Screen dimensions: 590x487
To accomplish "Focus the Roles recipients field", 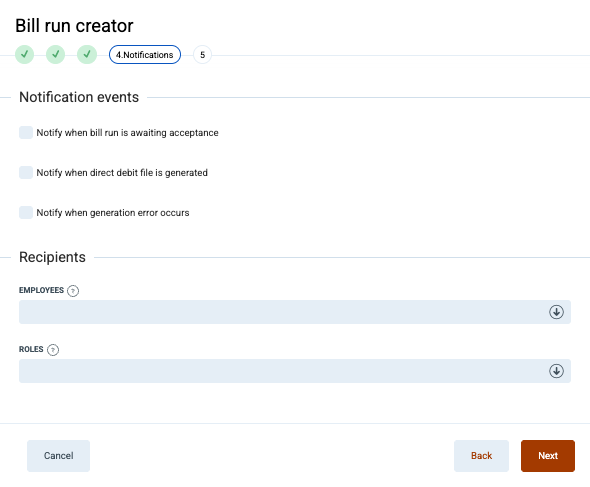I will click(295, 371).
